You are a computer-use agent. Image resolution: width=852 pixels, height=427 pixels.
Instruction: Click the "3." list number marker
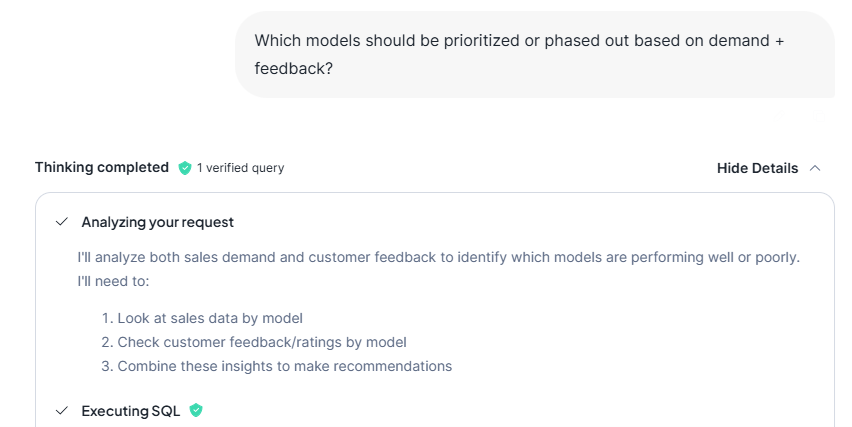(x=107, y=366)
